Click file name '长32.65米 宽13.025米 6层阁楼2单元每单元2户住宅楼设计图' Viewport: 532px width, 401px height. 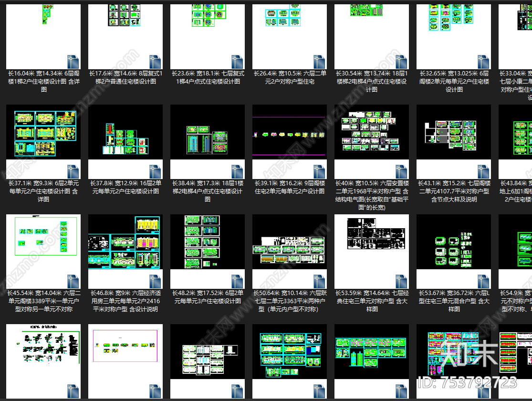454,82
